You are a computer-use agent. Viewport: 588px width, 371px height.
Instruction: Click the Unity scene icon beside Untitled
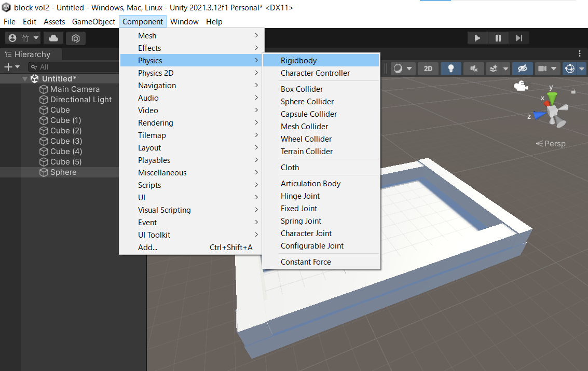click(x=34, y=79)
